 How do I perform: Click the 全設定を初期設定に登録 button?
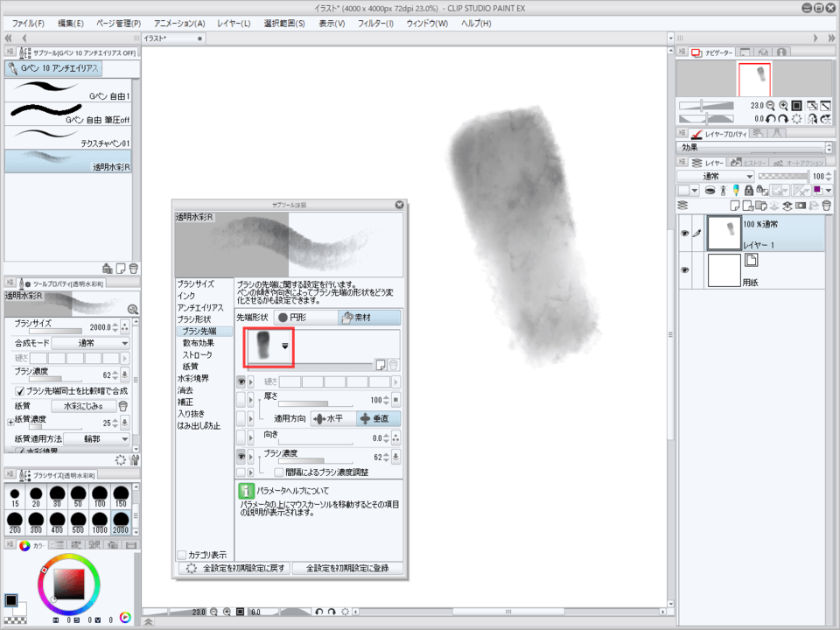348,568
